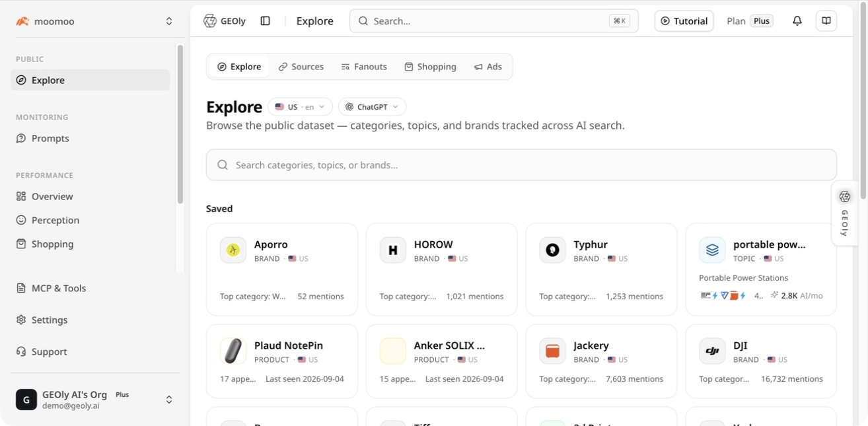Open Shopping in the sidebar
The width and height of the screenshot is (868, 426).
pyautogui.click(x=90, y=244)
